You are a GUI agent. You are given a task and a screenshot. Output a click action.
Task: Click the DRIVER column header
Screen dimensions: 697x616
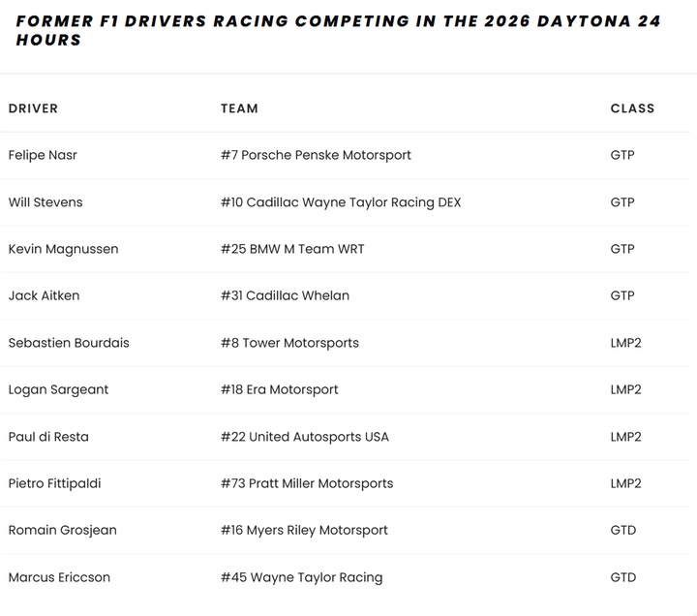tap(33, 108)
